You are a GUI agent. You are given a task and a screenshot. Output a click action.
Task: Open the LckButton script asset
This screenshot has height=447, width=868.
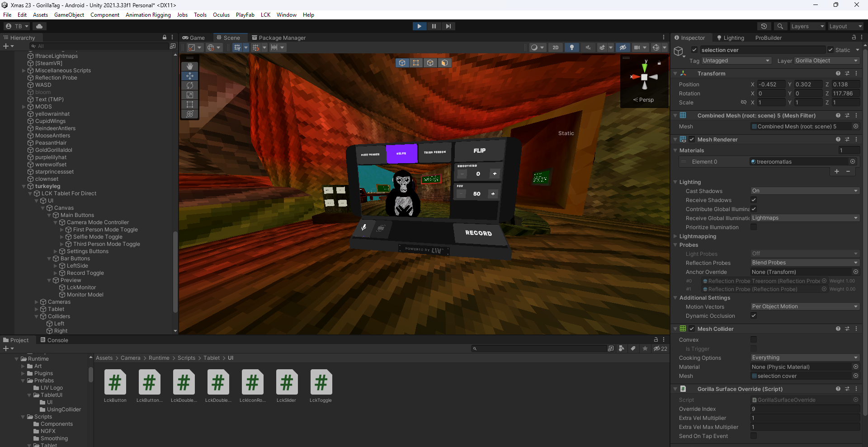click(115, 386)
